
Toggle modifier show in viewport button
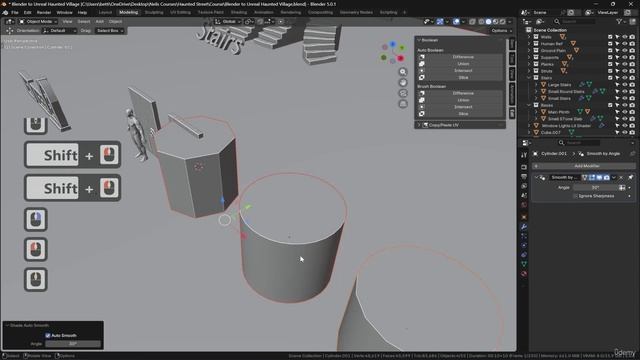(x=600, y=178)
